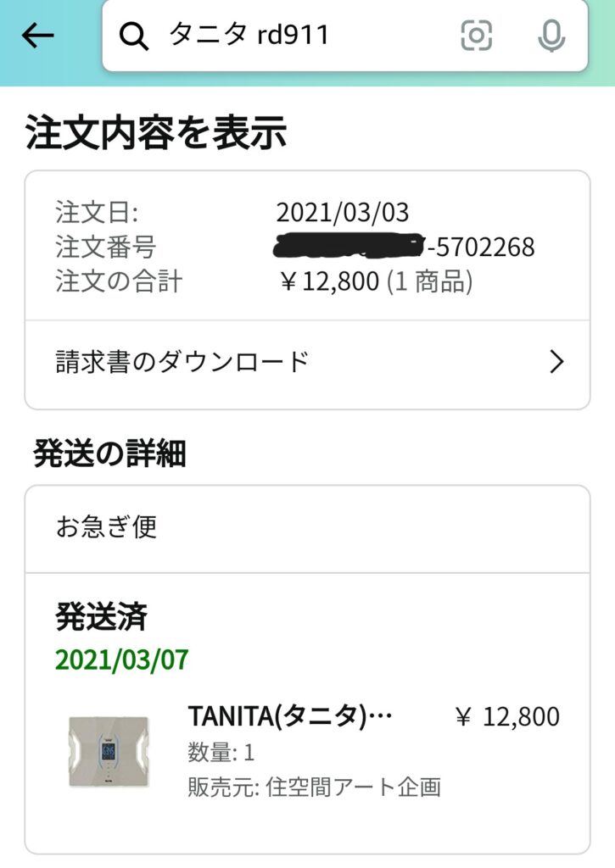615x868 pixels.
Task: Open the TANITA scale product thumbnail
Action: 109,751
